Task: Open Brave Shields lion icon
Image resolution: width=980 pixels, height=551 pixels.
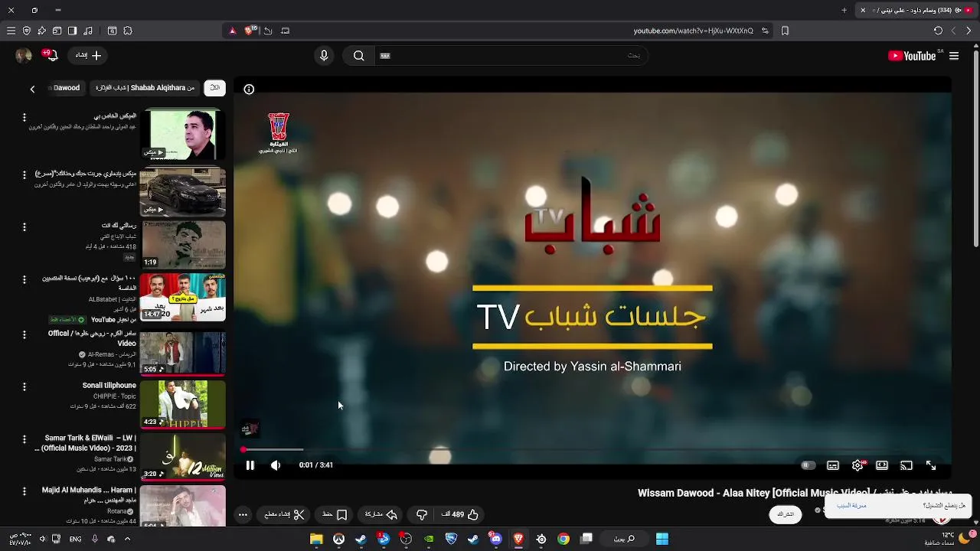Action: 249,31
